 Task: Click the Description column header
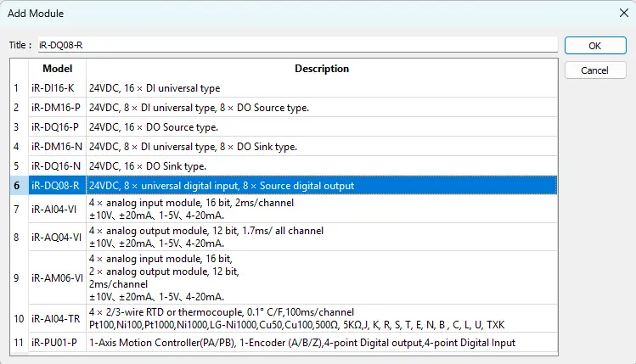click(322, 69)
